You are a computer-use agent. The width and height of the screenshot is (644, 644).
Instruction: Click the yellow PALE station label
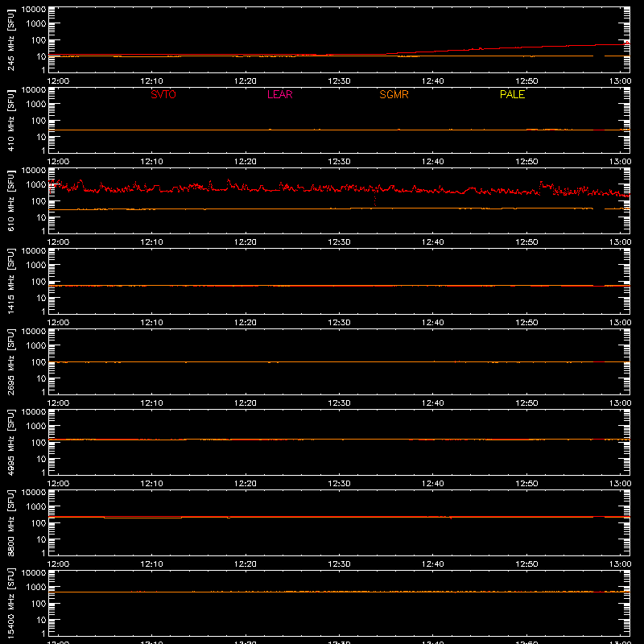(512, 94)
